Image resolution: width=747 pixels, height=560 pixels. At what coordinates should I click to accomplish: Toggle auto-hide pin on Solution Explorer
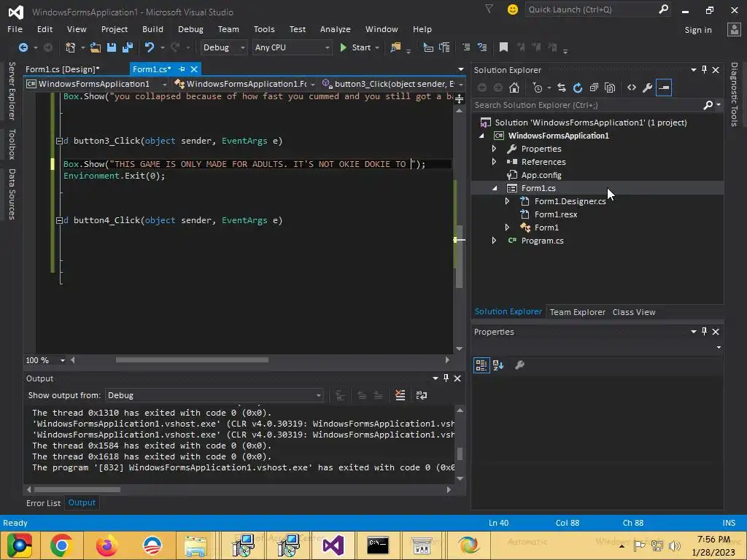705,69
